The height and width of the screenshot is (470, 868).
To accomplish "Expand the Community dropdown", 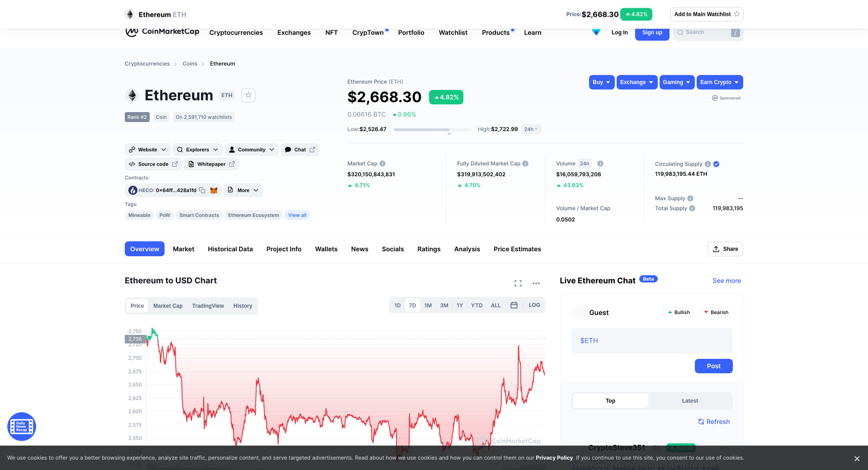I will point(251,150).
